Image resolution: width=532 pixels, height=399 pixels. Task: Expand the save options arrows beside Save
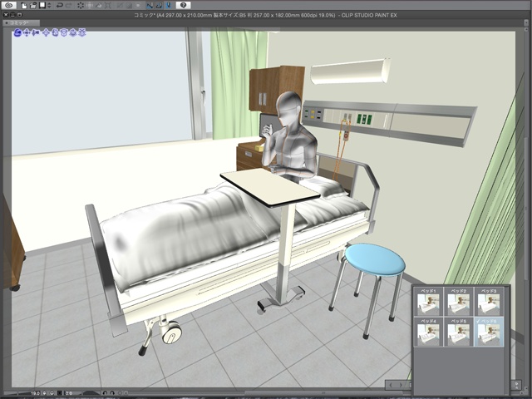tap(49, 6)
